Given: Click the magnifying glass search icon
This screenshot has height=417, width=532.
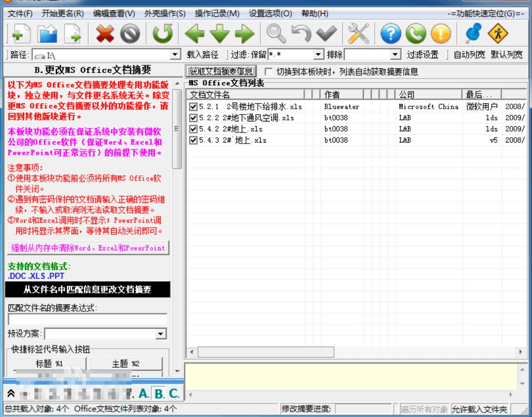Looking at the screenshot, I should (276, 34).
